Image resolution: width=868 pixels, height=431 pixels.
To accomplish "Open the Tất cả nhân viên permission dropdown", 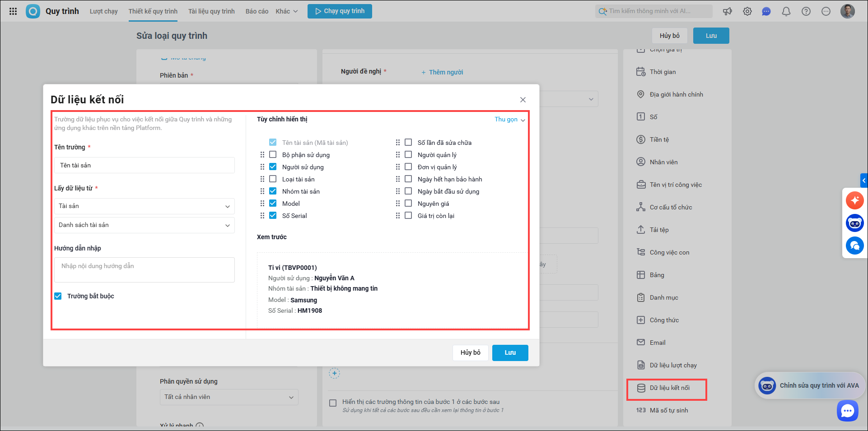I will click(229, 397).
